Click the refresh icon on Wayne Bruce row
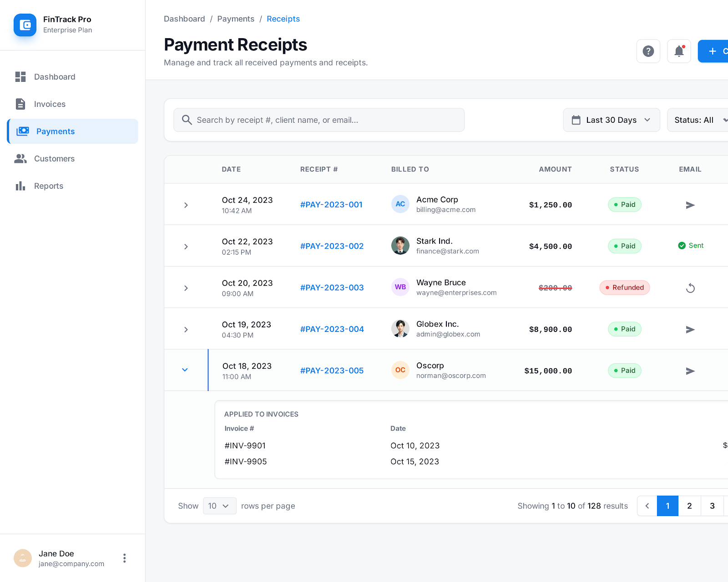 690,288
